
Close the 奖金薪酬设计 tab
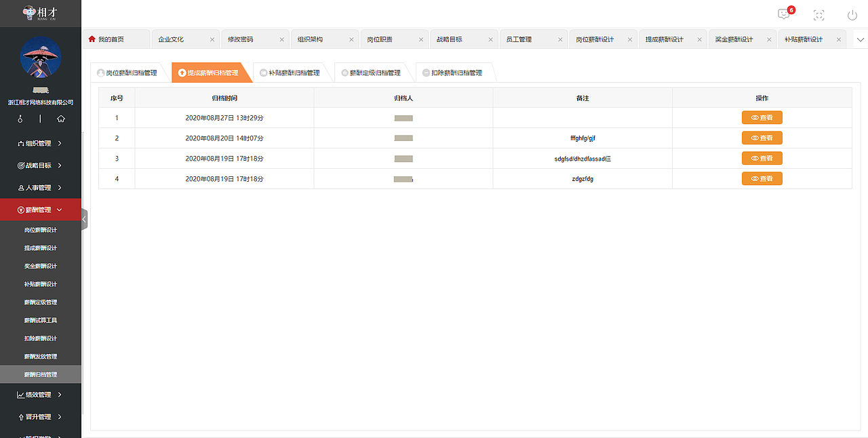coord(770,39)
